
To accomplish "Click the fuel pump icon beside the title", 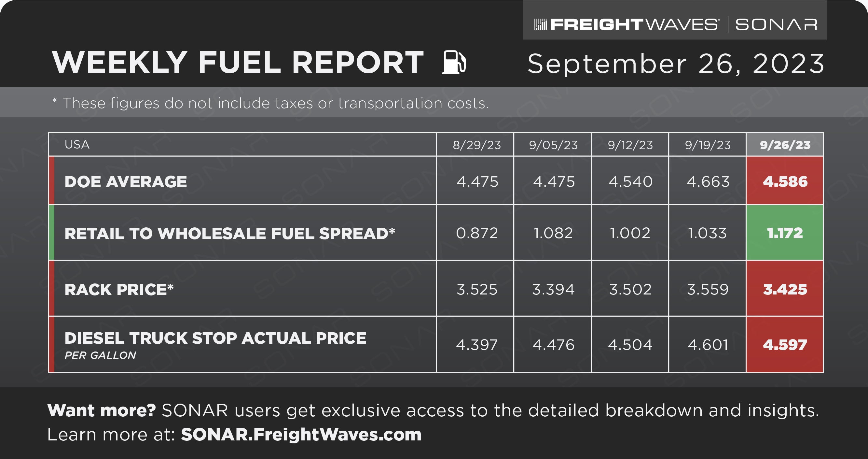I will [x=454, y=62].
